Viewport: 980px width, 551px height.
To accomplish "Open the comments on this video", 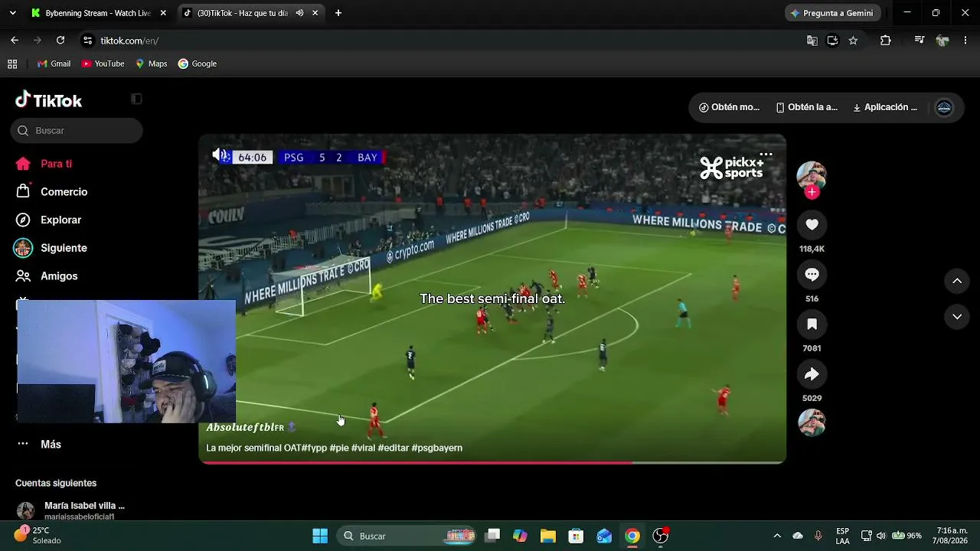I will coord(812,274).
